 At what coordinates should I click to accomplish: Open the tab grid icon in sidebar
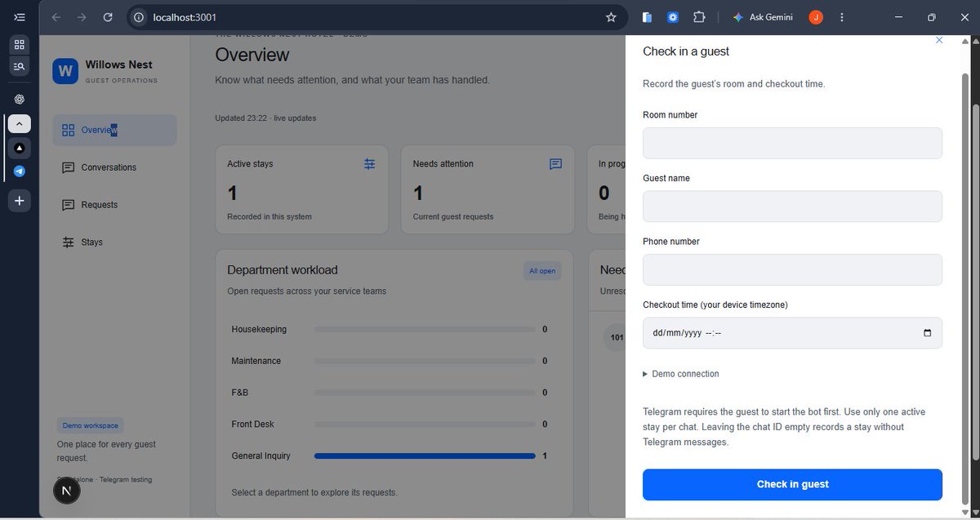20,44
